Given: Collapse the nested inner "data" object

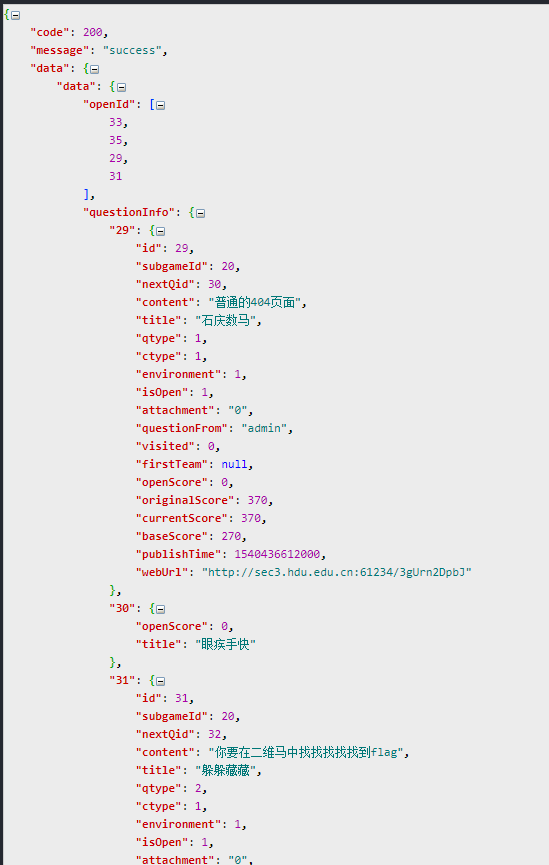Looking at the screenshot, I should pyautogui.click(x=121, y=87).
